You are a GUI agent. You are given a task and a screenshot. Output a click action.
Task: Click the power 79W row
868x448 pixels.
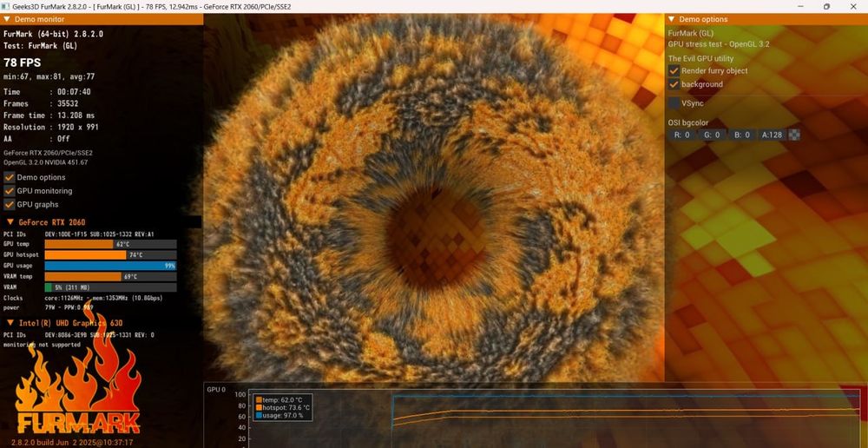[x=49, y=307]
